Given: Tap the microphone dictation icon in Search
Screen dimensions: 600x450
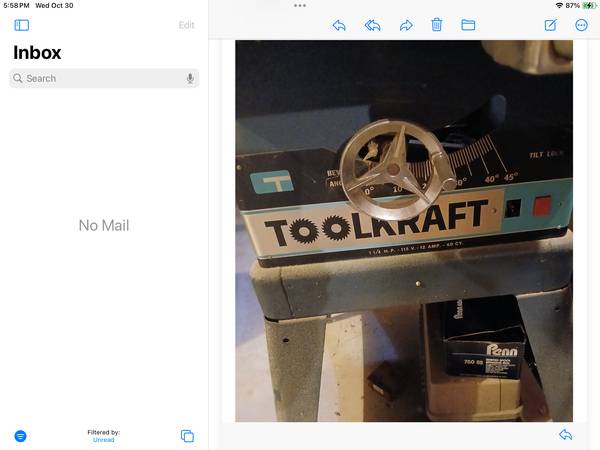Looking at the screenshot, I should pyautogui.click(x=190, y=78).
